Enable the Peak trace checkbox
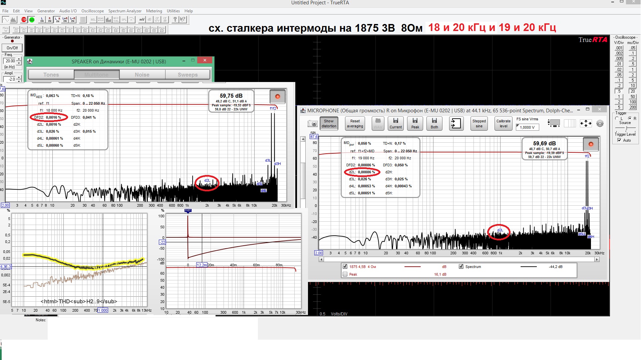Screen dimensions: 644x360 coord(345,274)
